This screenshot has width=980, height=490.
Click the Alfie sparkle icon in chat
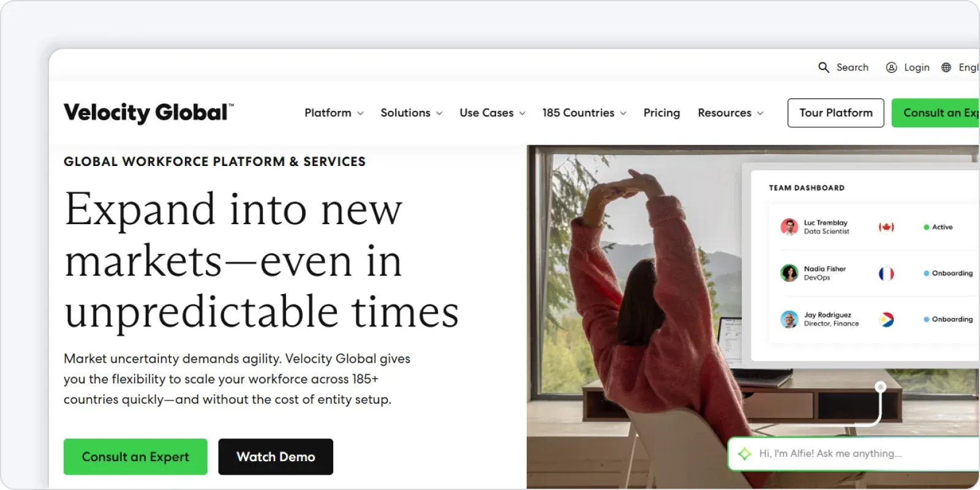(x=745, y=454)
